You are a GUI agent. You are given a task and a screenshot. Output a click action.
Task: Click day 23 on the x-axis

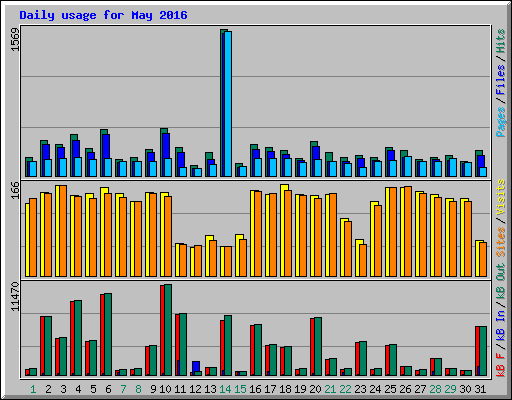click(360, 389)
